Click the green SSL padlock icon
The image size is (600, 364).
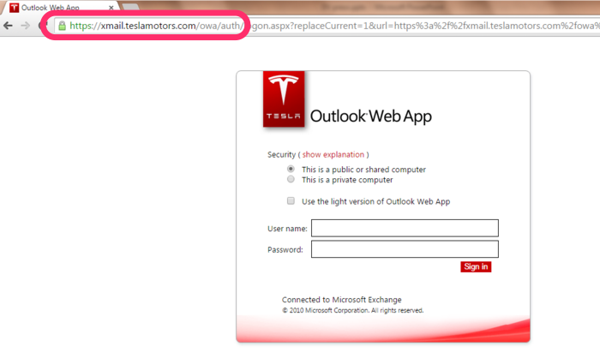[62, 26]
